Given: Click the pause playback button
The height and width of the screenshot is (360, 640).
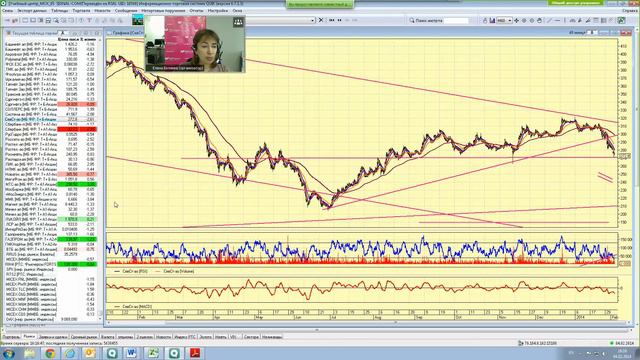Looking at the screenshot, I should click(340, 20).
